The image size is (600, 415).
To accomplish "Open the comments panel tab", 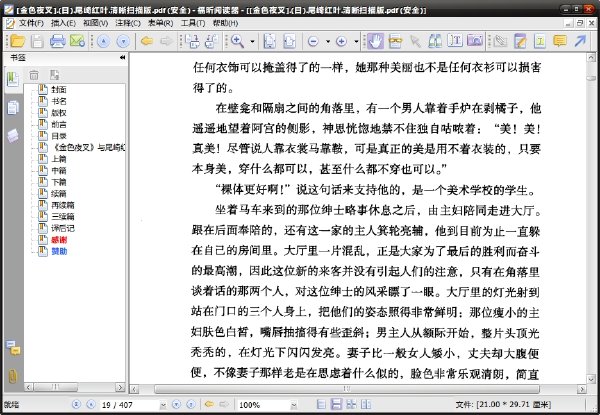I will pos(13,348).
